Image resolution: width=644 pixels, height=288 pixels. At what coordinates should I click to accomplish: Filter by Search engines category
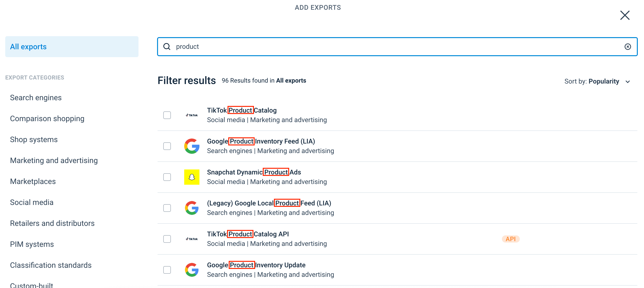point(36,98)
